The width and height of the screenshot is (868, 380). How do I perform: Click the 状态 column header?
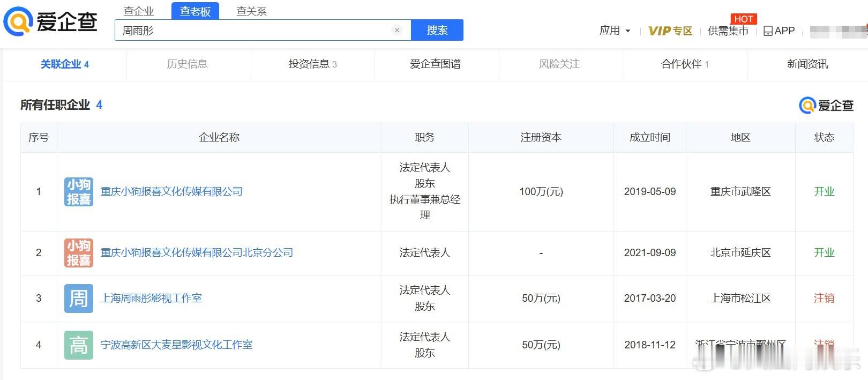[824, 138]
